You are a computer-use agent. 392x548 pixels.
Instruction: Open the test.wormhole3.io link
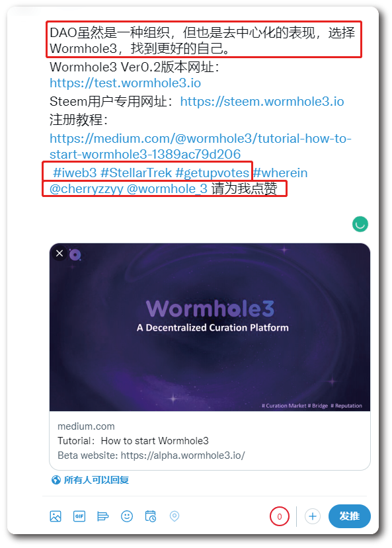pos(125,83)
